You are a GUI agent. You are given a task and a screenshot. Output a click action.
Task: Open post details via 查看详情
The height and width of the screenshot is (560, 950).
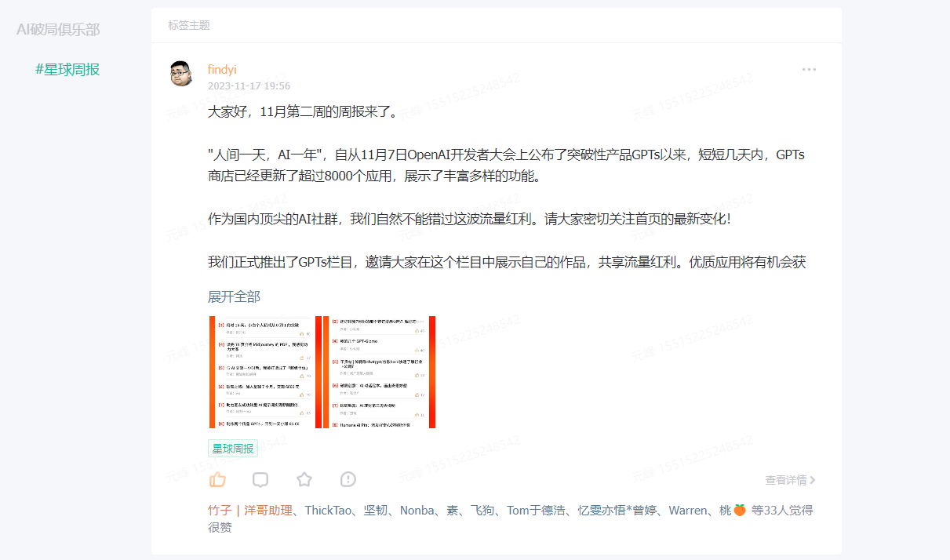(x=791, y=480)
